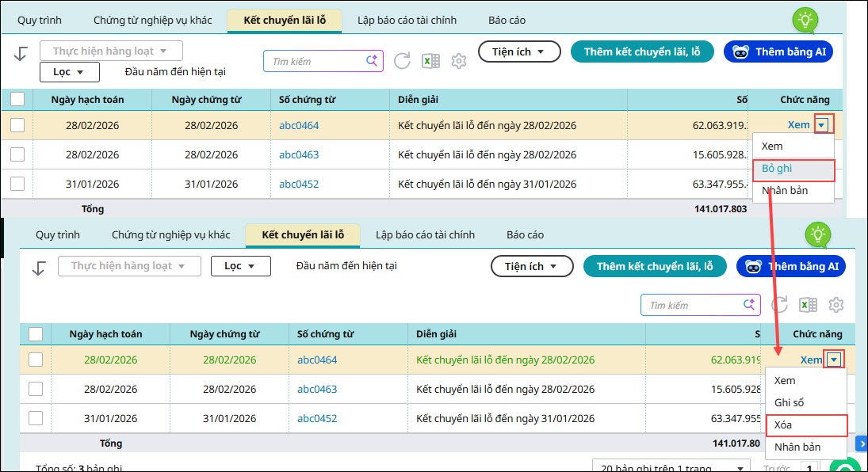
Task: Tick checkbox for abc0452 in lower table
Action: click(x=36, y=418)
